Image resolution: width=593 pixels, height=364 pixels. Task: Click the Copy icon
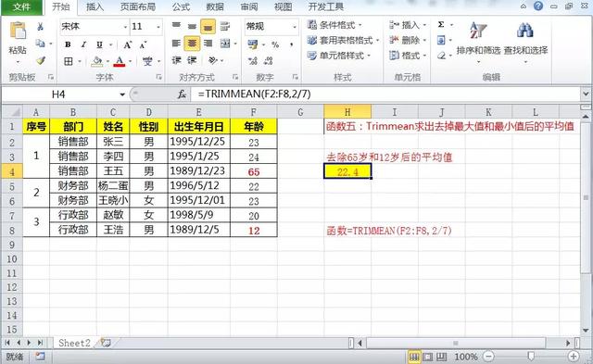[x=41, y=44]
